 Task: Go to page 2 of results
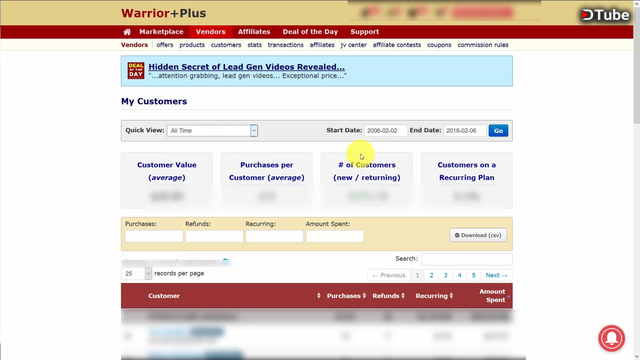click(x=431, y=275)
